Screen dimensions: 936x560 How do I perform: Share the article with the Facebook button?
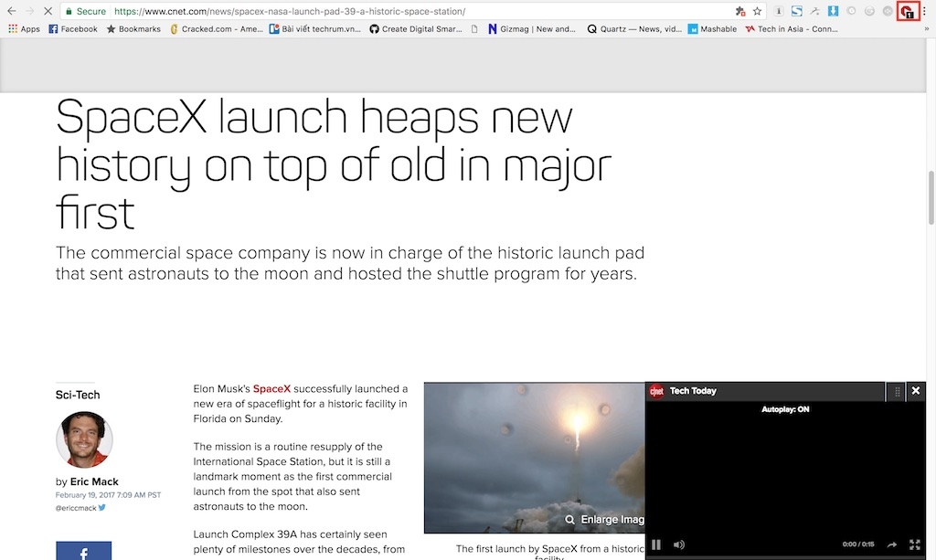[83, 551]
